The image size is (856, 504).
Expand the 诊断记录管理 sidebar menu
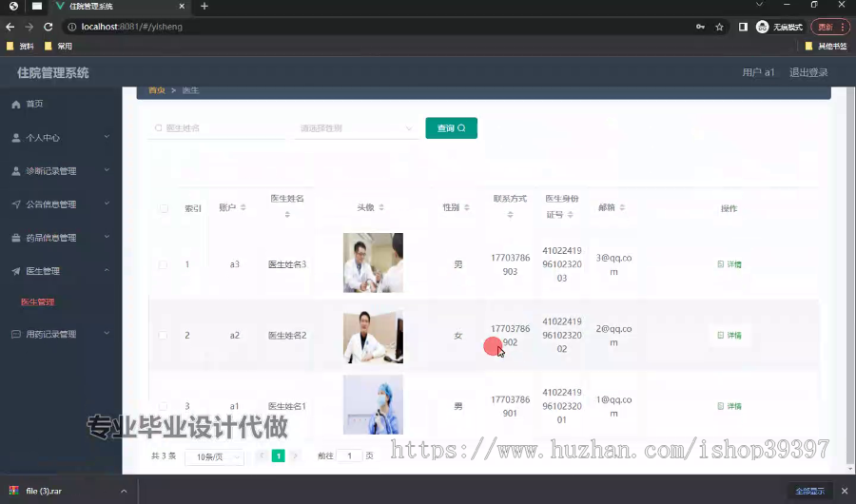61,171
